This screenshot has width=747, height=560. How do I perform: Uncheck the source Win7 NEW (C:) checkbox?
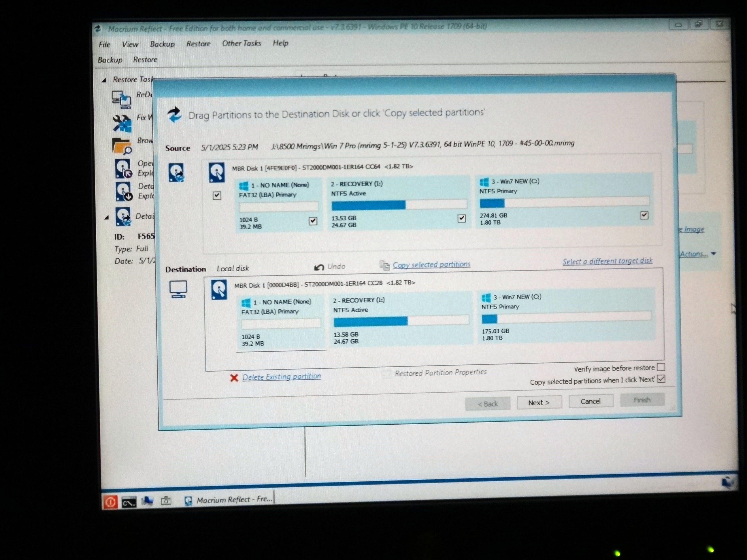point(644,215)
